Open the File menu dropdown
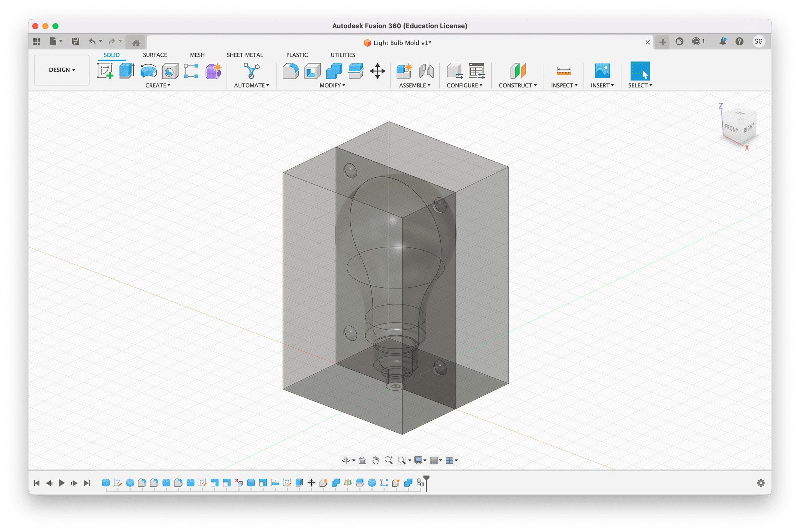Image resolution: width=800 pixels, height=532 pixels. click(56, 41)
